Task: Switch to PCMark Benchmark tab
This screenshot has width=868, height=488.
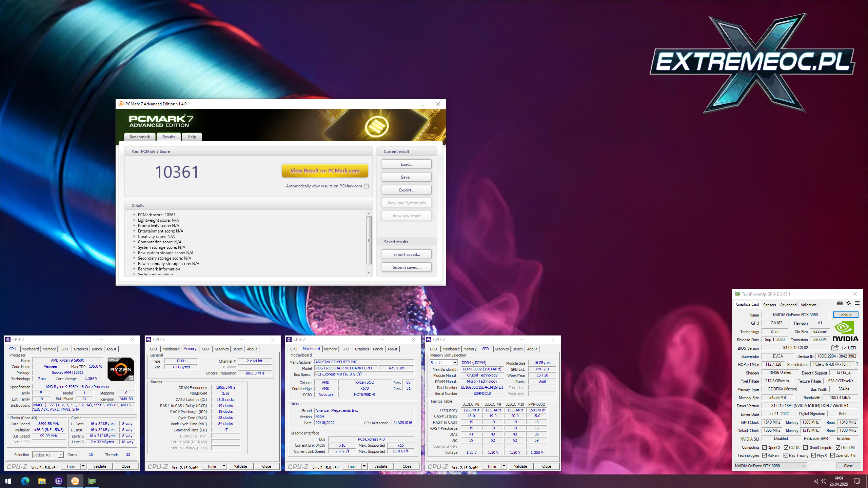Action: click(140, 137)
